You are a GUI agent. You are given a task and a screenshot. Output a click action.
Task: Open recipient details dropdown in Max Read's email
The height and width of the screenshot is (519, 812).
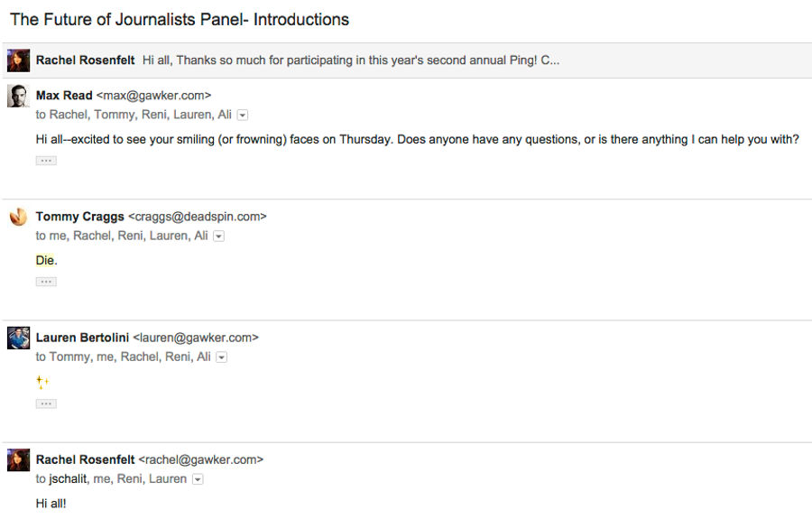(x=243, y=115)
